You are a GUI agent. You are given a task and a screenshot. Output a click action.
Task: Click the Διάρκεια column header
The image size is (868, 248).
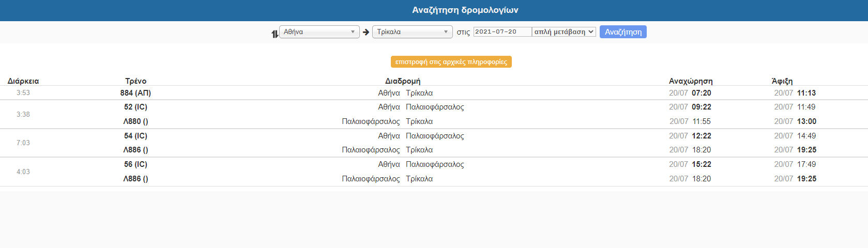(x=23, y=81)
